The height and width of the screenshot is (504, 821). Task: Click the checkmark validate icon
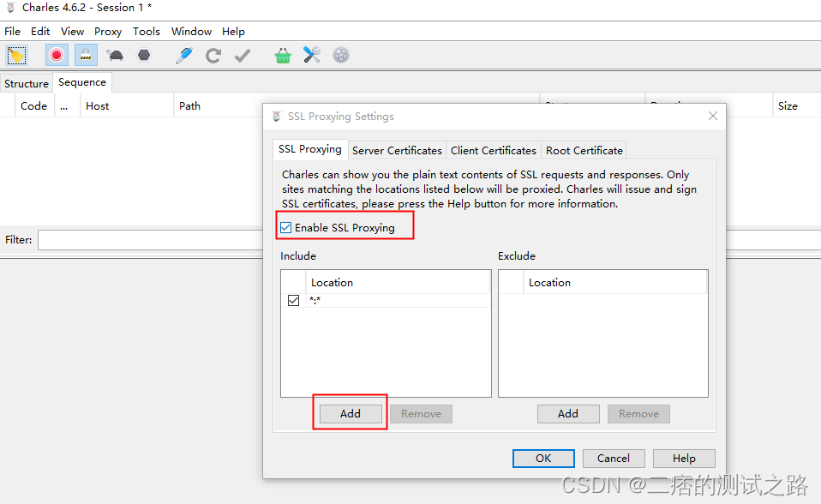tap(243, 55)
